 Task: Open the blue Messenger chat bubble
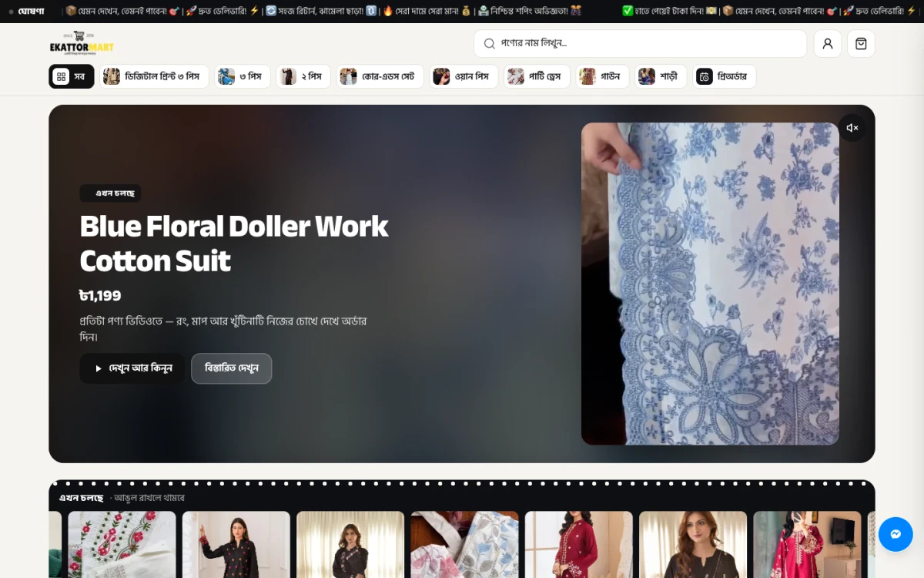coord(896,534)
